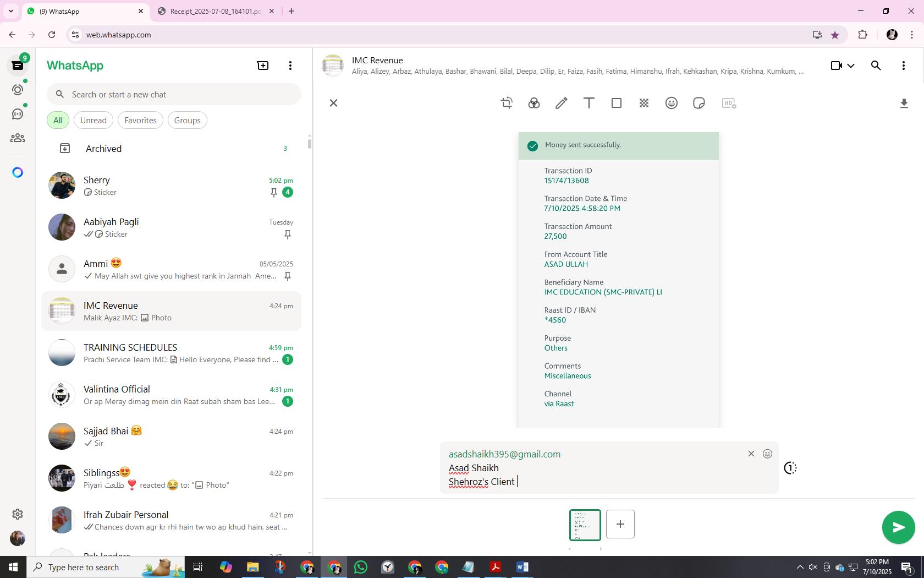Open the WhatsApp sidebar menu
924x578 pixels.
pos(290,66)
